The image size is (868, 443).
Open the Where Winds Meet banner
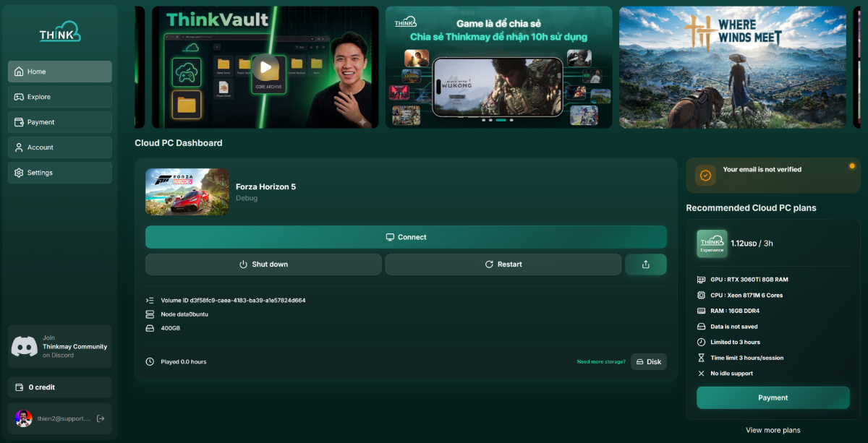point(733,67)
